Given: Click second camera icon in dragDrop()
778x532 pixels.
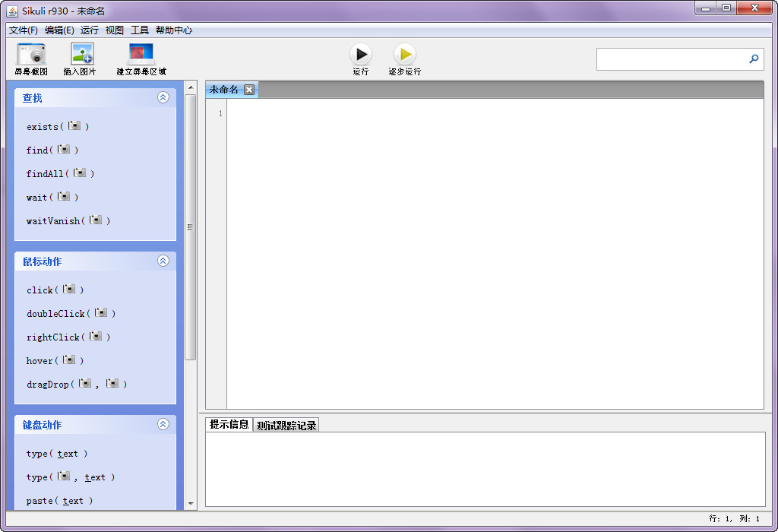Looking at the screenshot, I should click(112, 383).
